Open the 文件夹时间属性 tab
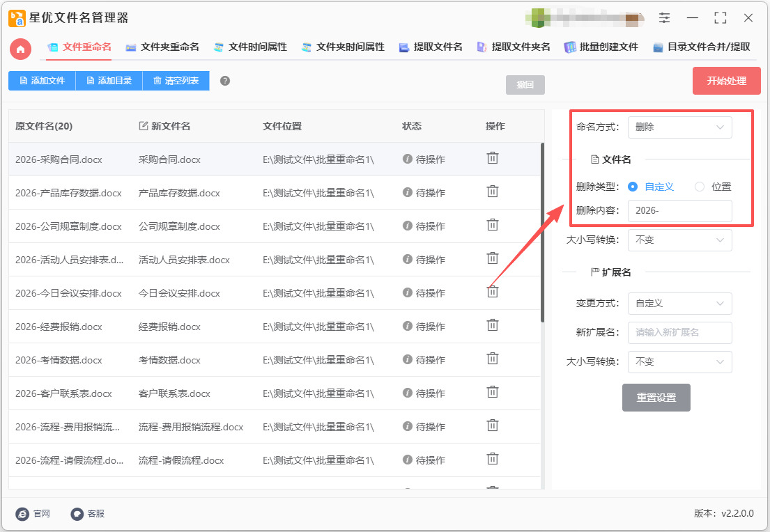The height and width of the screenshot is (532, 770). click(343, 47)
